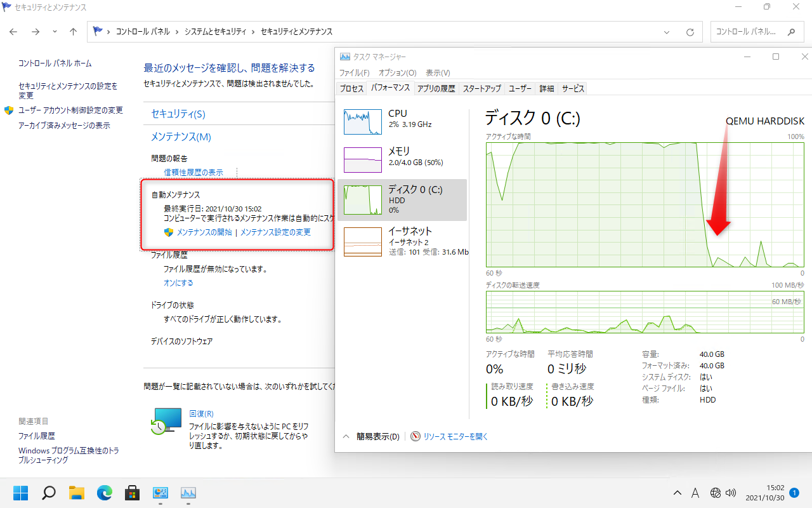
Task: Click the recovery monitor icon
Action: pyautogui.click(x=166, y=422)
